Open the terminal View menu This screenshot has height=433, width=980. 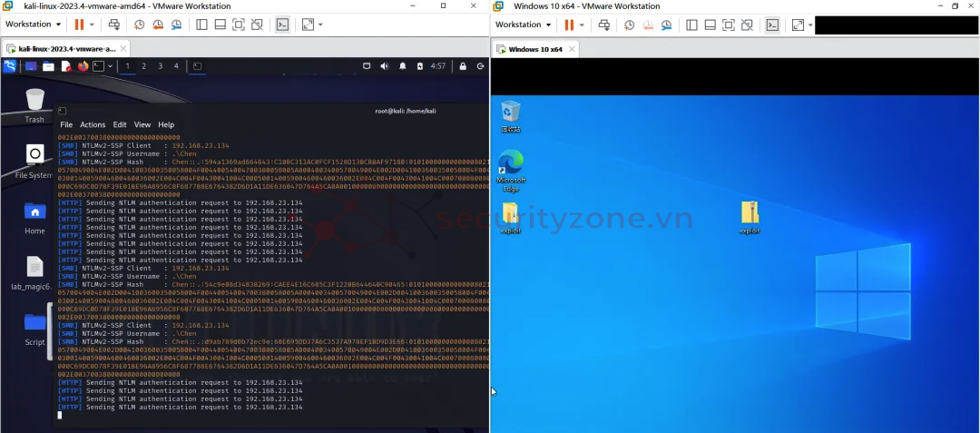[x=142, y=125]
